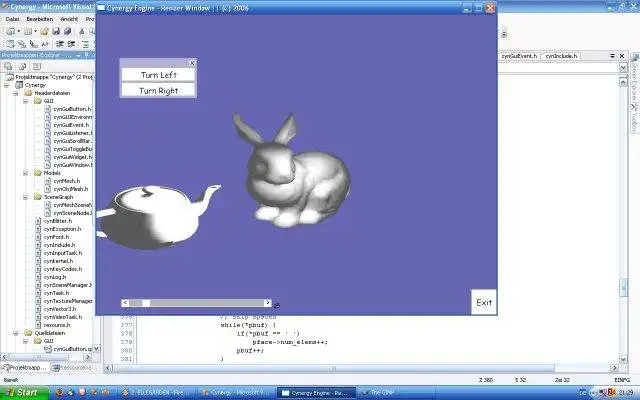Click the Windows Start button
640x400 pixels.
(x=24, y=393)
